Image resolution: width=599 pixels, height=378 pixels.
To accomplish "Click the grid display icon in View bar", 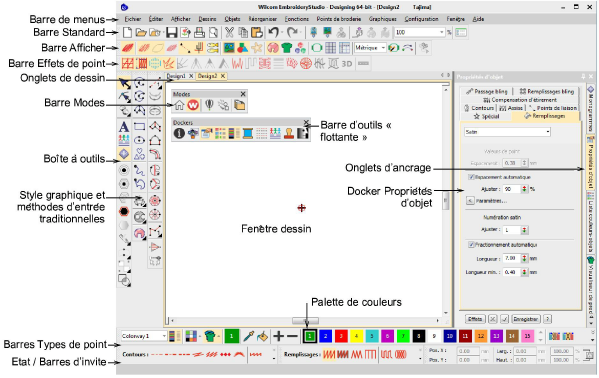I will click(x=330, y=48).
